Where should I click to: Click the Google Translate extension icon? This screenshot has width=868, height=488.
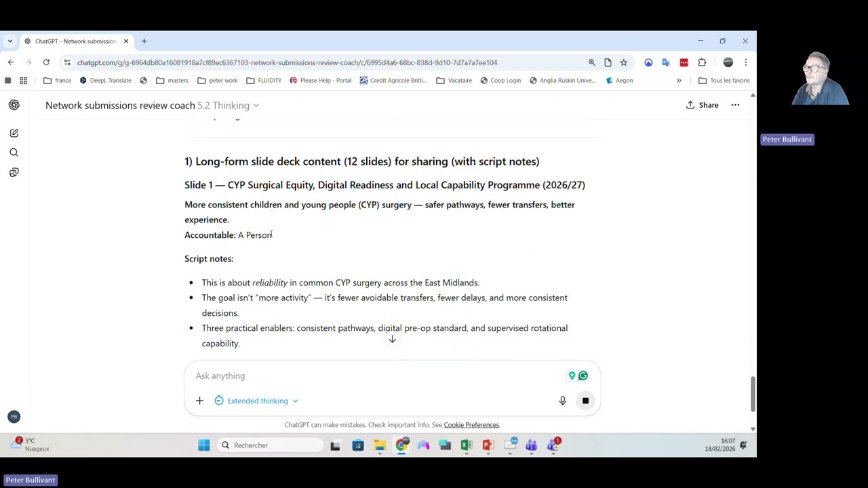tap(666, 62)
